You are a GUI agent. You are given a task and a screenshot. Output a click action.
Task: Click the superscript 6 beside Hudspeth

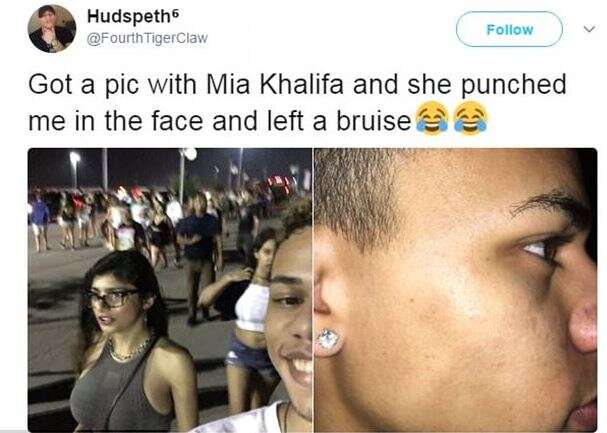point(175,13)
